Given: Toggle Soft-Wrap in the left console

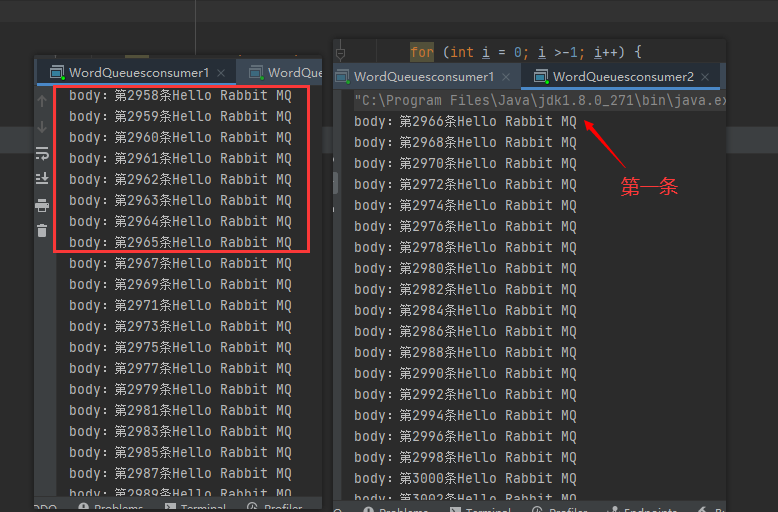Looking at the screenshot, I should click(42, 153).
